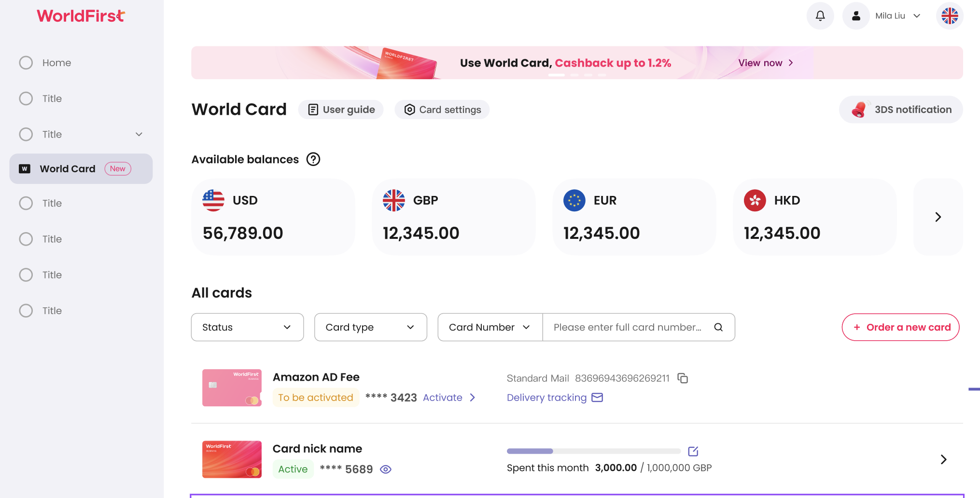Select the Home sidebar item
This screenshot has width=980, height=498.
pos(56,63)
